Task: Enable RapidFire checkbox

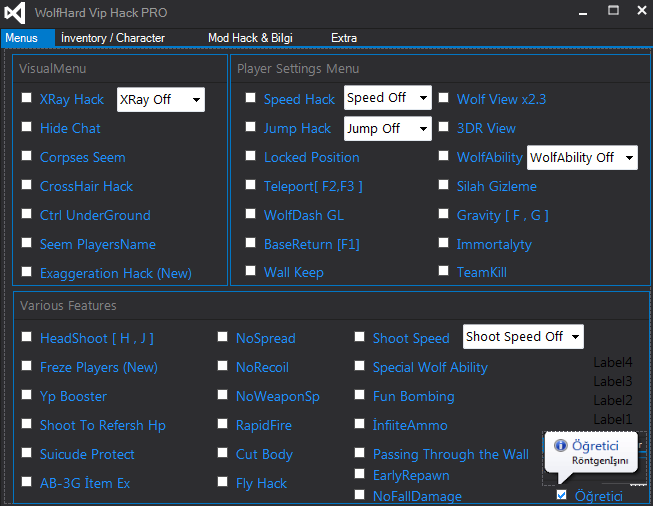Action: click(x=222, y=424)
